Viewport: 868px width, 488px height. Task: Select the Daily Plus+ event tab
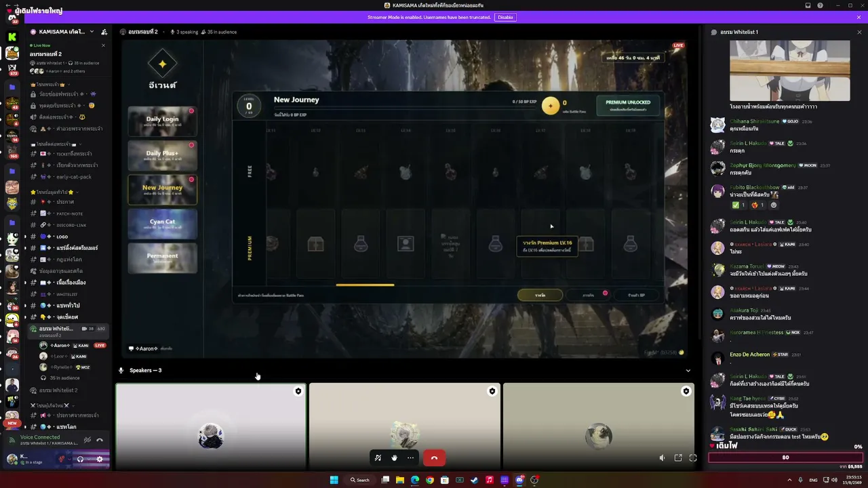pos(163,155)
